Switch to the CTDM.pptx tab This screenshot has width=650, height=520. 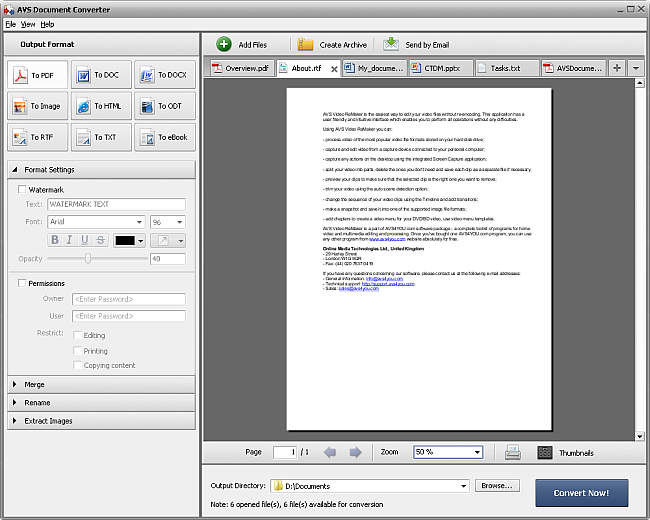point(441,68)
